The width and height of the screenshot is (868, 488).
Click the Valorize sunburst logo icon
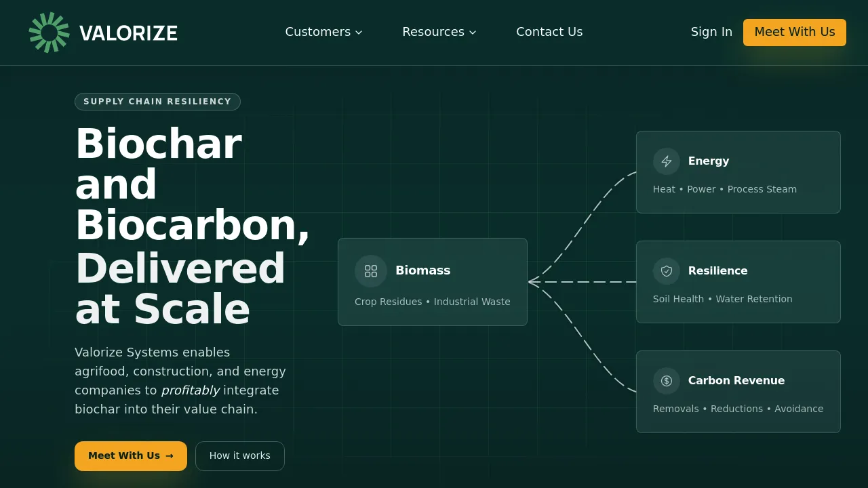(49, 33)
